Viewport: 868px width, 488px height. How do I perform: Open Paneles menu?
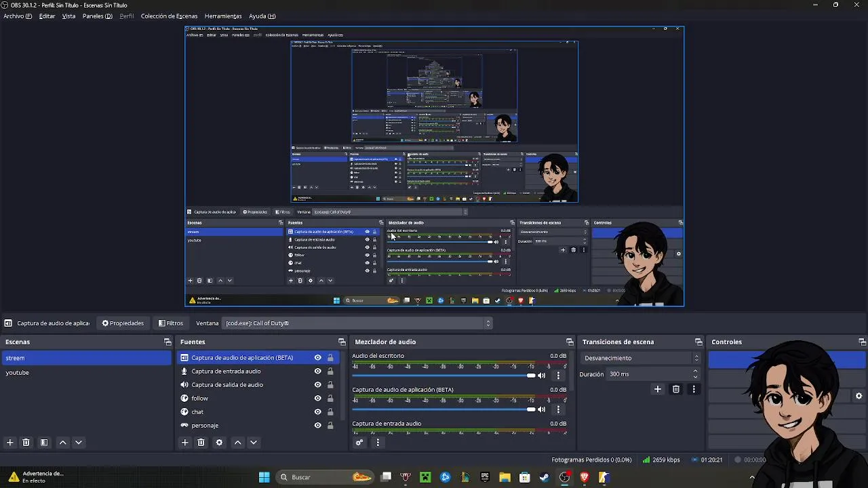(97, 16)
